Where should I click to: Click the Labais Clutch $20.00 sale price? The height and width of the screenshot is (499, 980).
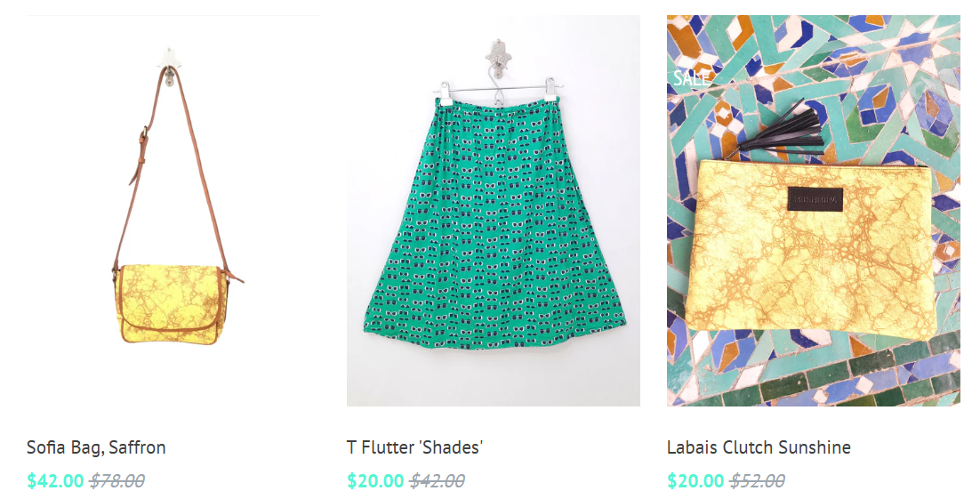(x=695, y=481)
